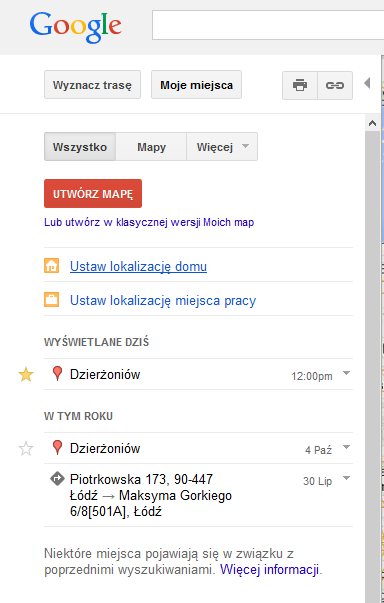This screenshot has width=384, height=603.
Task: Click the scrollbar up arrow
Action: tap(372, 123)
